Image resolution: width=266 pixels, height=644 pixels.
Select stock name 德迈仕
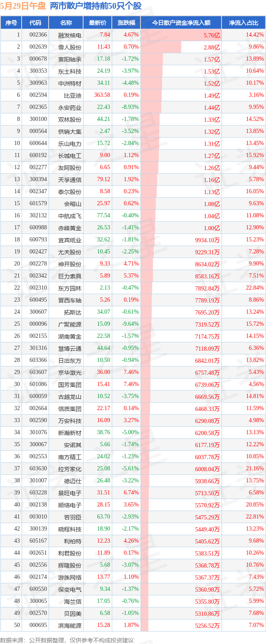coord(73,481)
